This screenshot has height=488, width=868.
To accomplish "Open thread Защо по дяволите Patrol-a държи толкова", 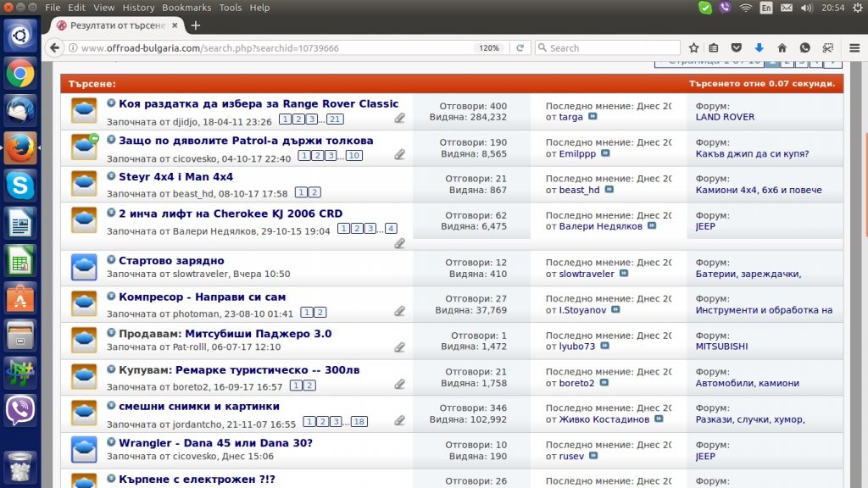I will click(246, 141).
